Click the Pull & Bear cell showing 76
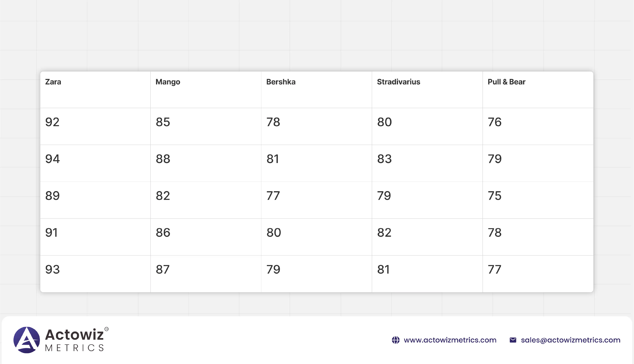Screen dimensions: 634x364 tap(494, 122)
